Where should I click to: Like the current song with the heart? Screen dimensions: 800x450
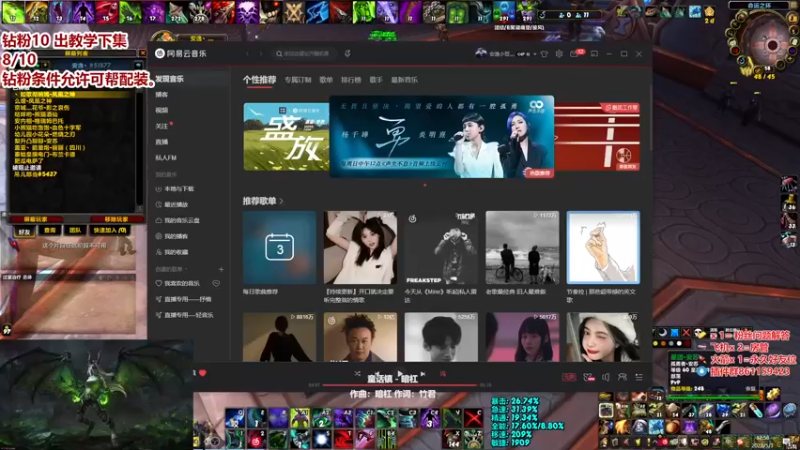[203, 373]
